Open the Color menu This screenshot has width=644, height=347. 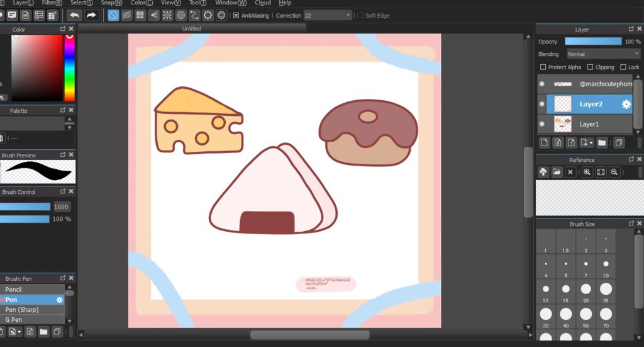pyautogui.click(x=142, y=3)
